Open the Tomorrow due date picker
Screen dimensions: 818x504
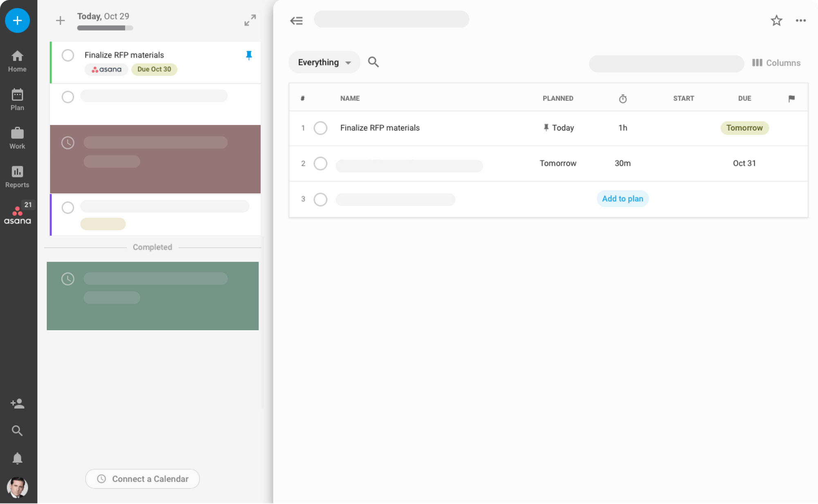tap(744, 128)
